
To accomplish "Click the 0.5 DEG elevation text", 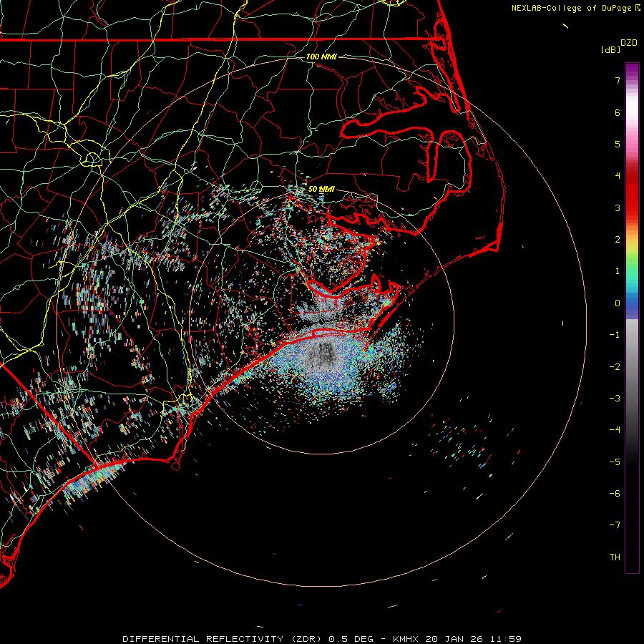I will [351, 639].
